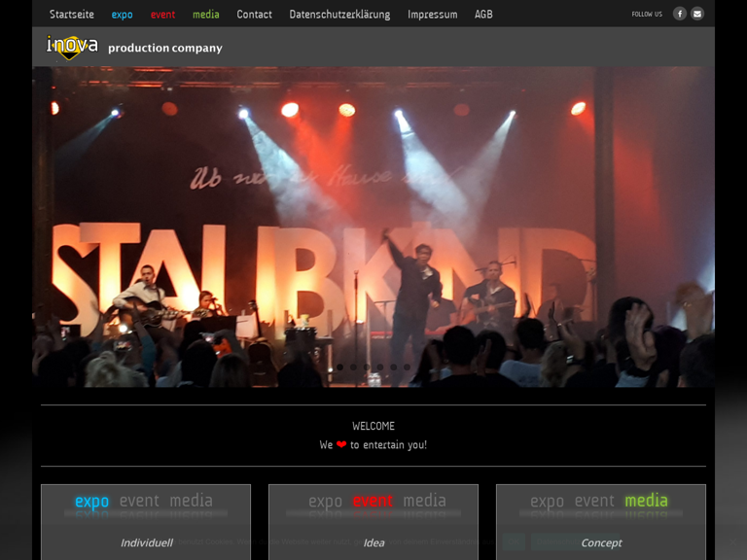Click the red heart in welcome text
This screenshot has width=747, height=560.
[x=341, y=445]
